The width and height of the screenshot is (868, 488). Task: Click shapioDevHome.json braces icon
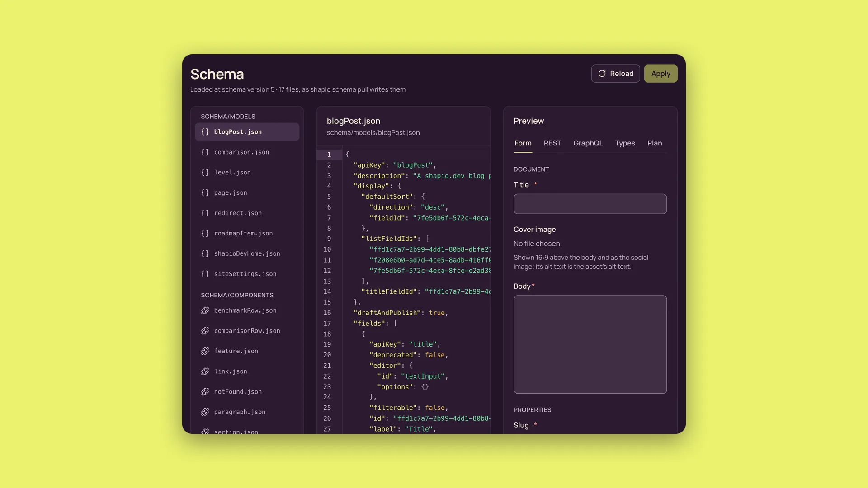pyautogui.click(x=205, y=254)
